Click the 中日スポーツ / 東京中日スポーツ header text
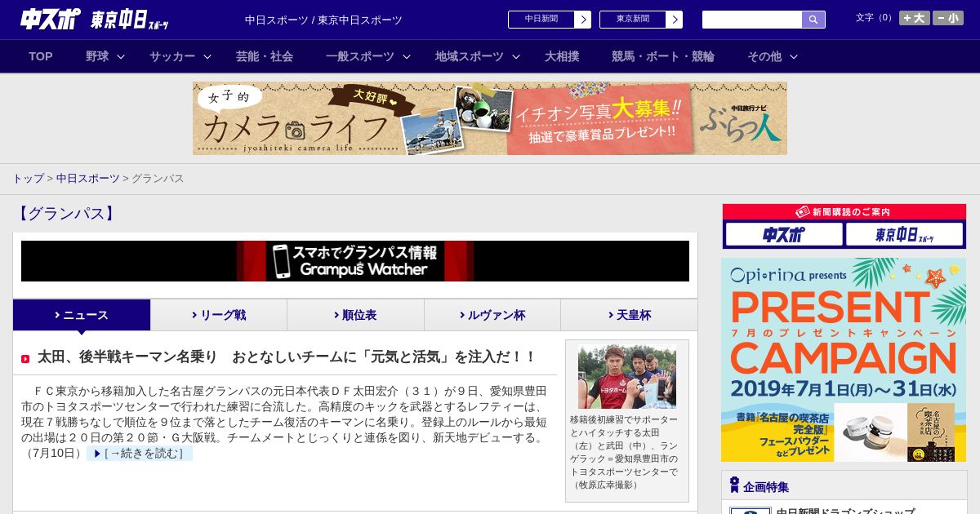Image resolution: width=980 pixels, height=514 pixels. (x=323, y=20)
